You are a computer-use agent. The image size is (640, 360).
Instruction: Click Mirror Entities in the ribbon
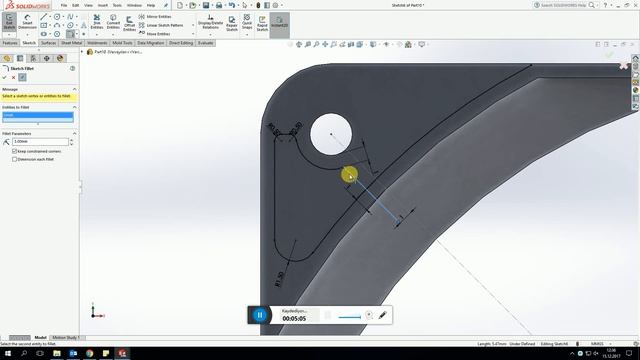coord(155,17)
